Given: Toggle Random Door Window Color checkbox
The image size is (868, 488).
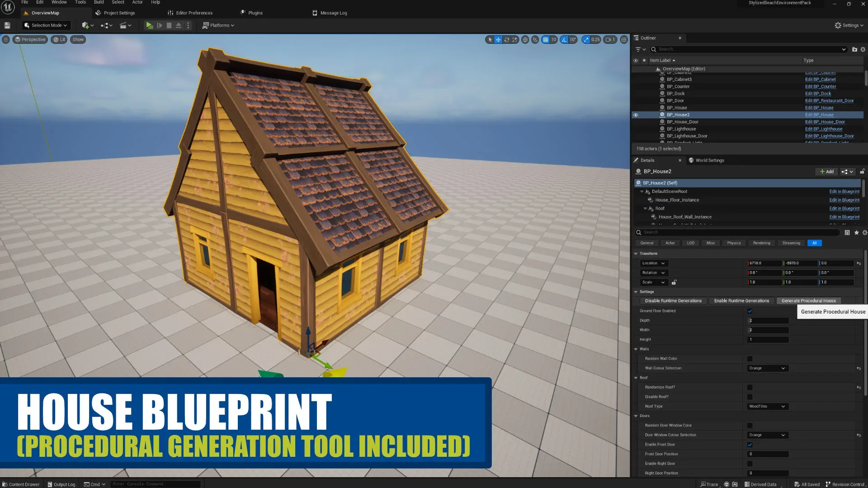Looking at the screenshot, I should [750, 425].
